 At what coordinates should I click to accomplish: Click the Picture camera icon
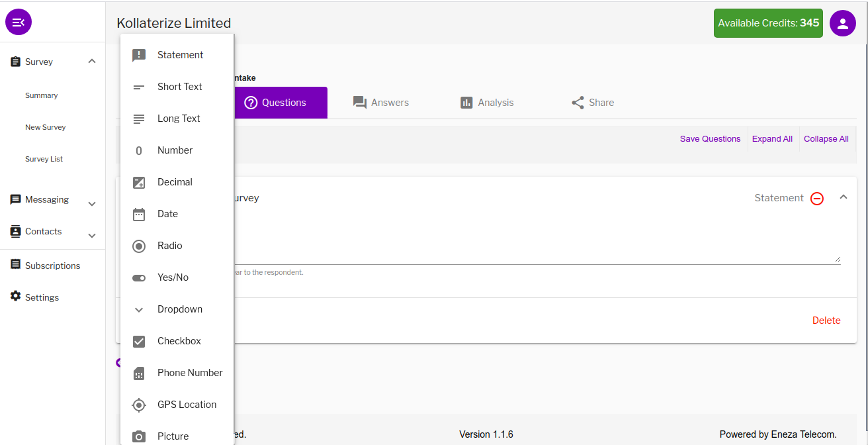[139, 436]
